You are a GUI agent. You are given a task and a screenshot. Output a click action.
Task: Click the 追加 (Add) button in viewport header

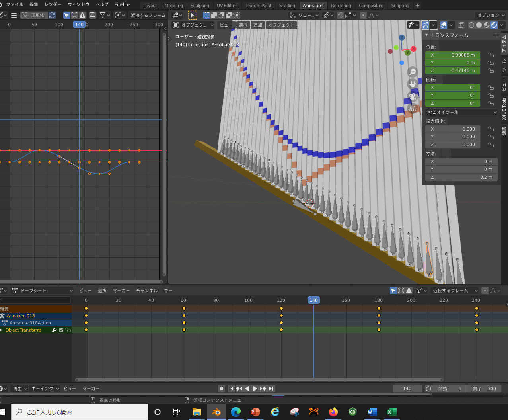pyautogui.click(x=257, y=25)
